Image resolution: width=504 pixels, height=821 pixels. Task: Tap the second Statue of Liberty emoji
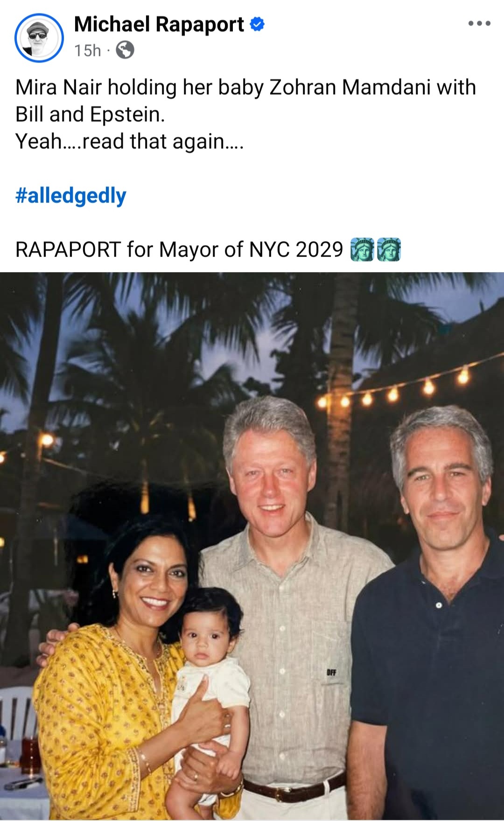pyautogui.click(x=389, y=249)
